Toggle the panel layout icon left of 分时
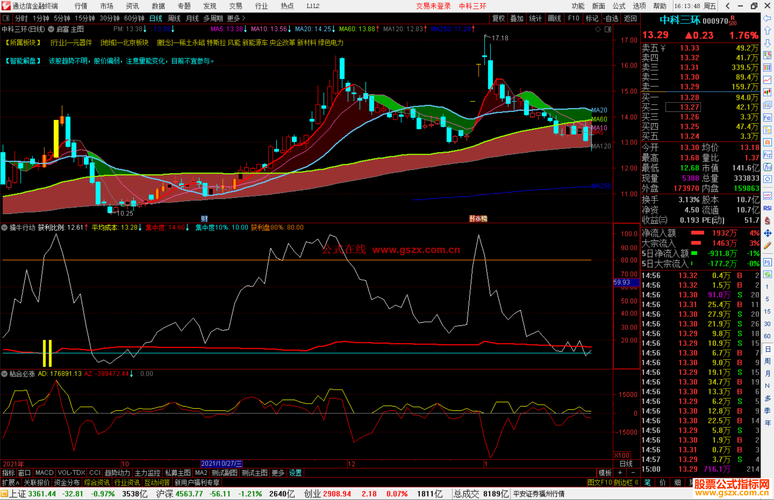Screen dimensions: 774x500 point(6,18)
